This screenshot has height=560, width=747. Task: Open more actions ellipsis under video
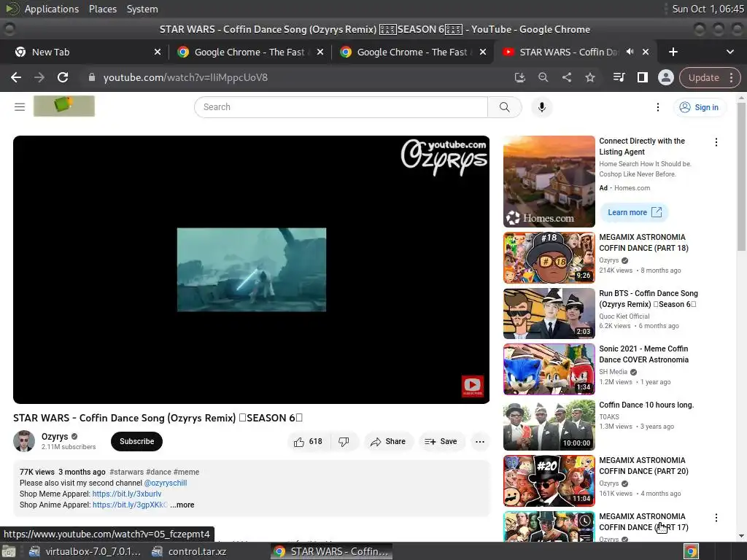(480, 442)
